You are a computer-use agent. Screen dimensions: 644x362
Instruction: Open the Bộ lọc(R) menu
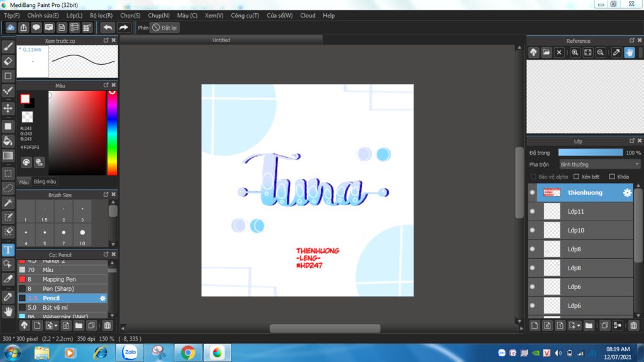click(x=101, y=15)
